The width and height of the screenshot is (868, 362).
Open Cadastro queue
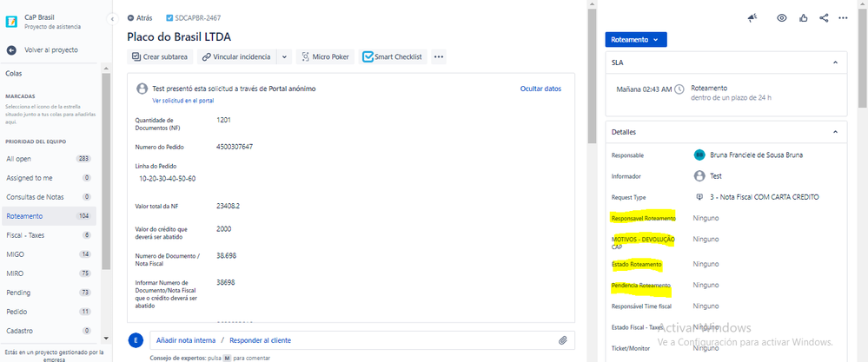pos(49,331)
